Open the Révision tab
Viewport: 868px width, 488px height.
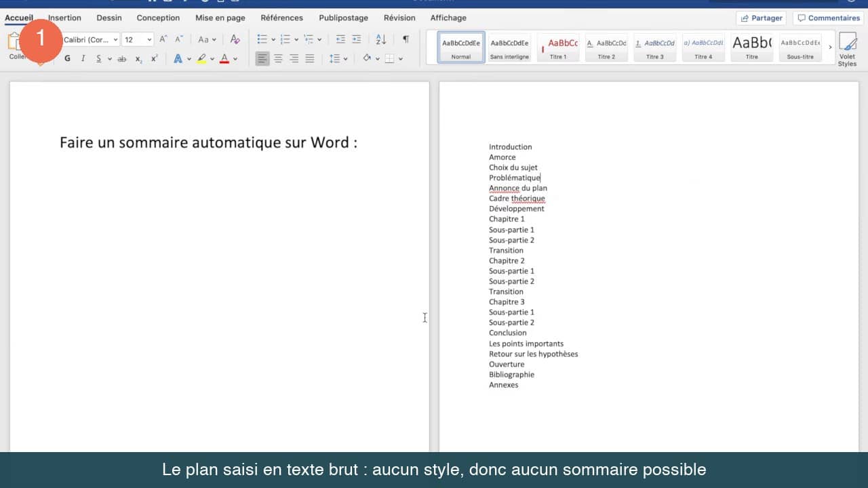point(399,18)
